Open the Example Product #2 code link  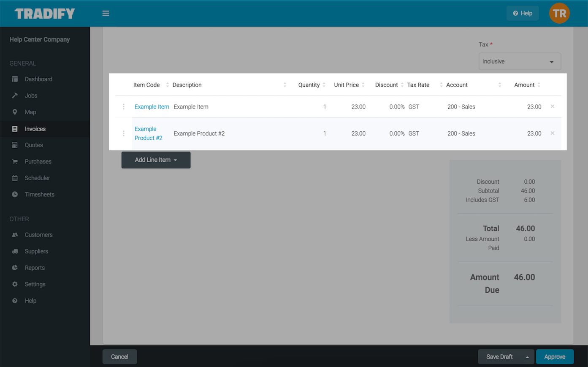pyautogui.click(x=149, y=133)
